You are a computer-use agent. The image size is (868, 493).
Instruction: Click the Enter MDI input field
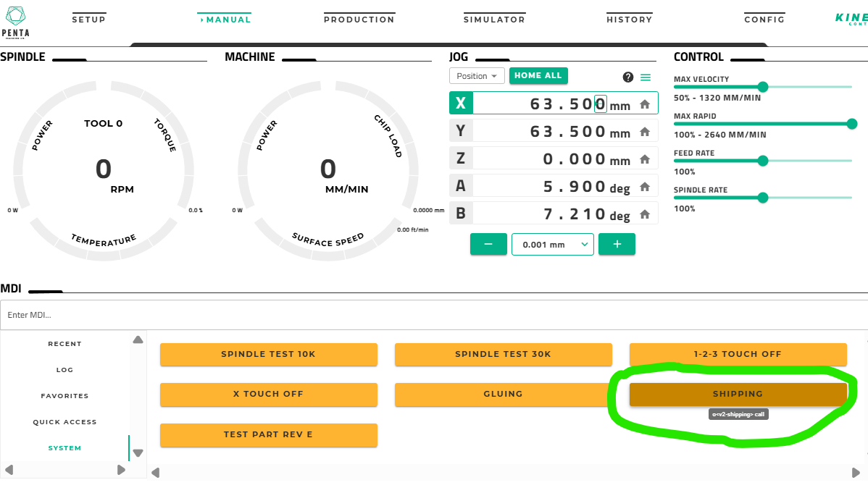point(433,315)
